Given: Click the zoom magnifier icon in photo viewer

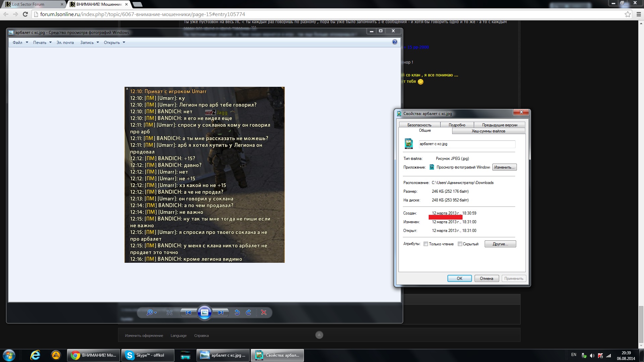Looking at the screenshot, I should 150,312.
